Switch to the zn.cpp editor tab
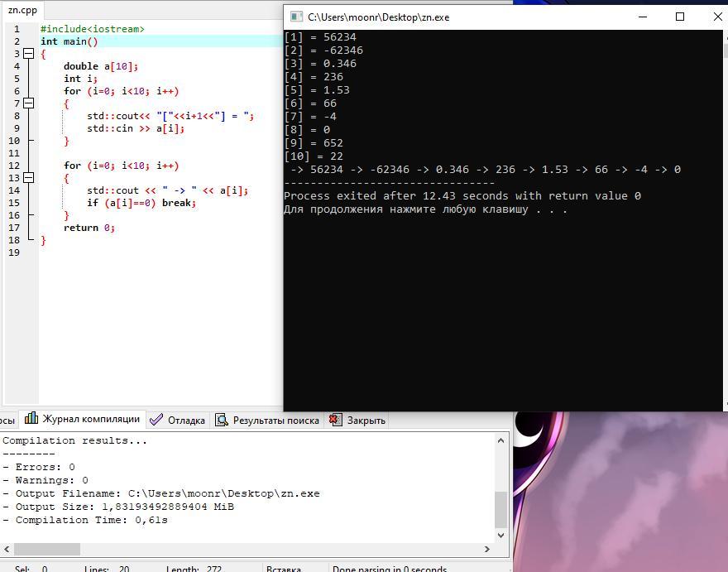728x572 pixels. [23, 11]
